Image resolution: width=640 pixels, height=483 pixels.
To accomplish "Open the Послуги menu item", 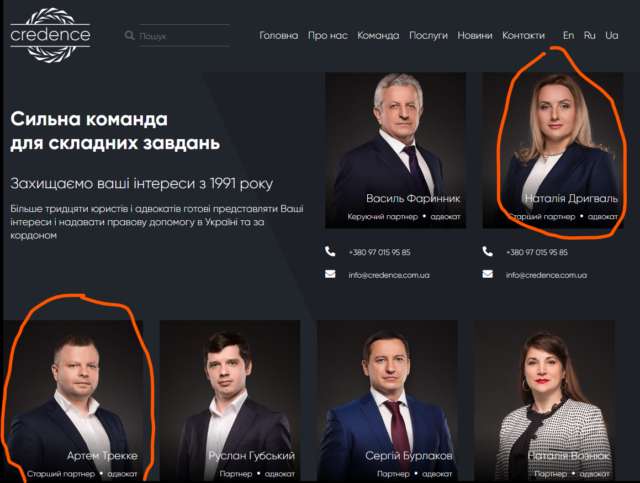I will click(429, 36).
